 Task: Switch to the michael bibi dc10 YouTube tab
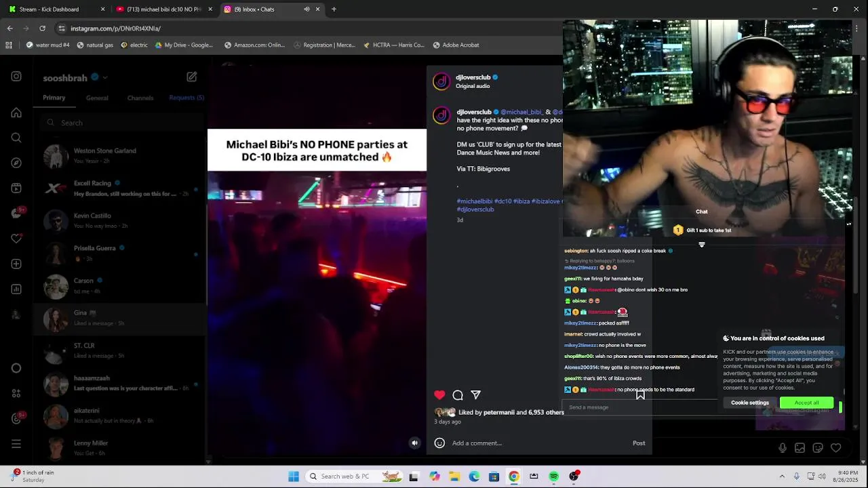point(163,9)
